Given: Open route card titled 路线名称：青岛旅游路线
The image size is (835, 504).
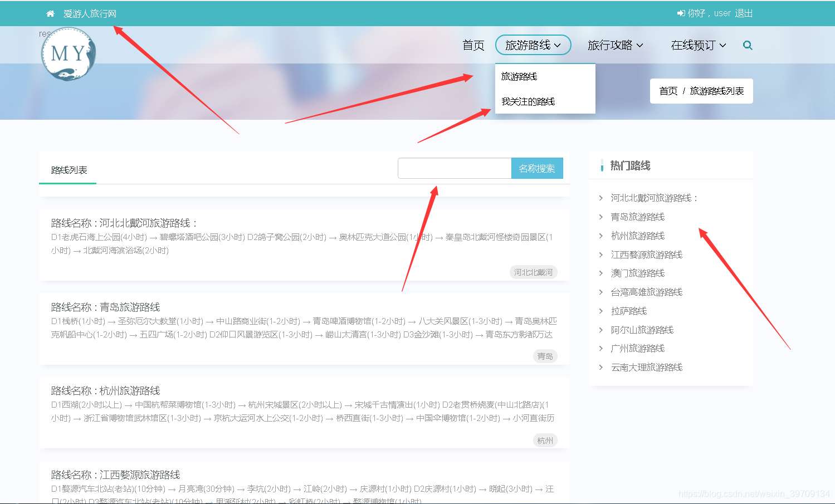Looking at the screenshot, I should coord(105,307).
